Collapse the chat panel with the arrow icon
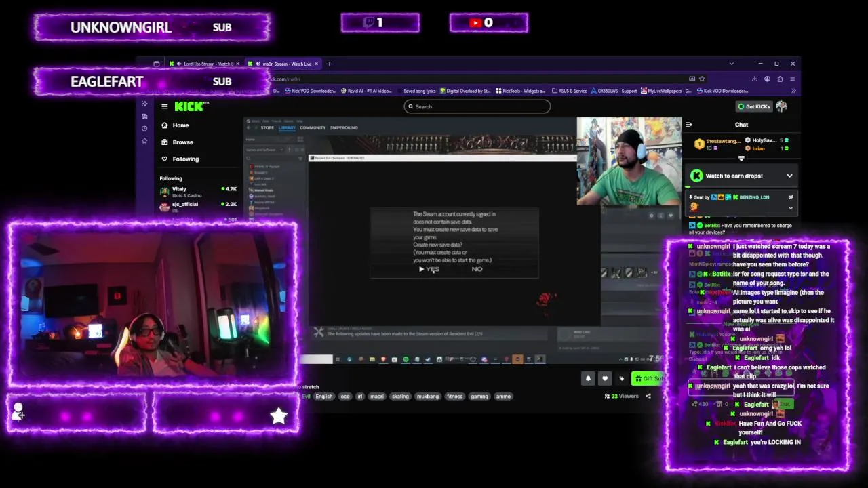Image resolution: width=868 pixels, height=488 pixels. 688,125
